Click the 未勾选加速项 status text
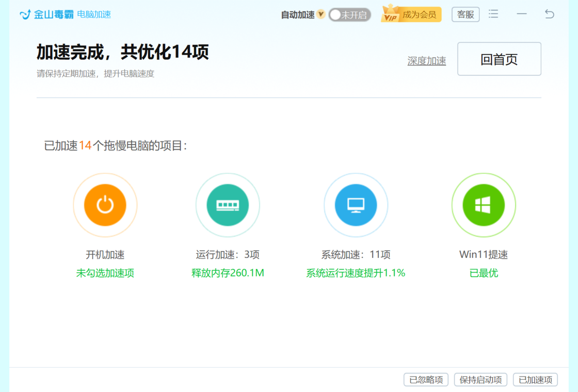Screen dimensions: 578x392 (x=105, y=273)
